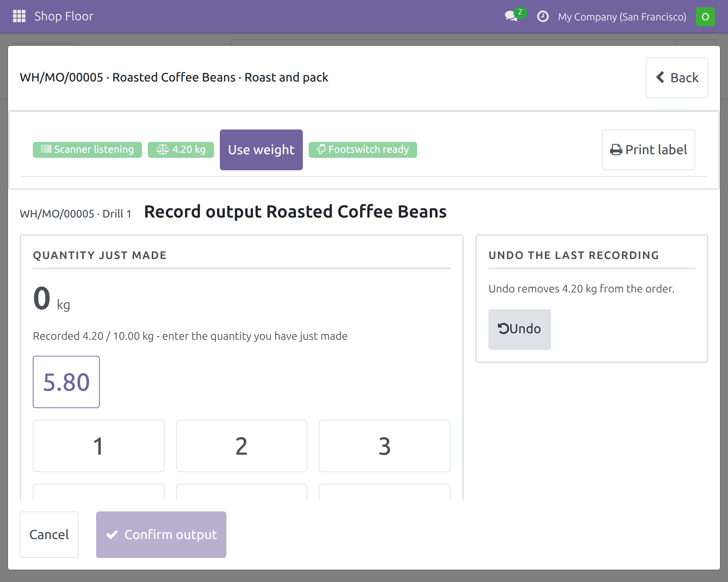728x582 pixels.
Task: Click the 0 kg quantity display
Action: coord(52,299)
